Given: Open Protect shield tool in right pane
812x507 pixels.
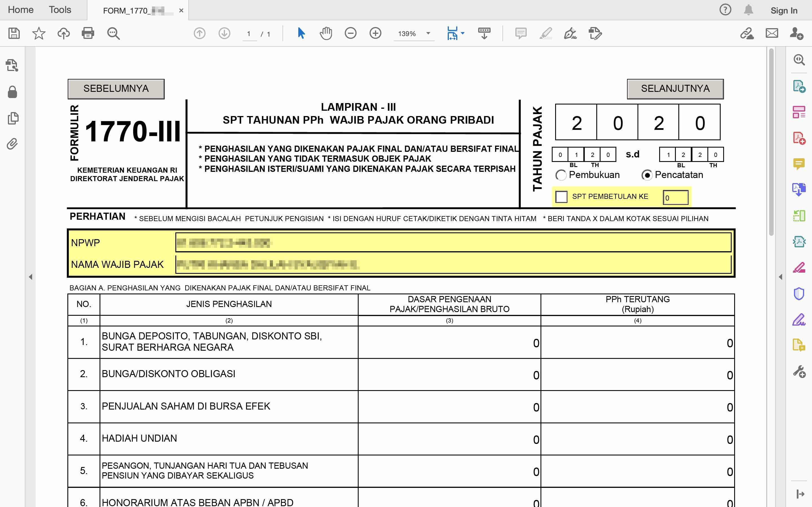Looking at the screenshot, I should click(x=799, y=294).
